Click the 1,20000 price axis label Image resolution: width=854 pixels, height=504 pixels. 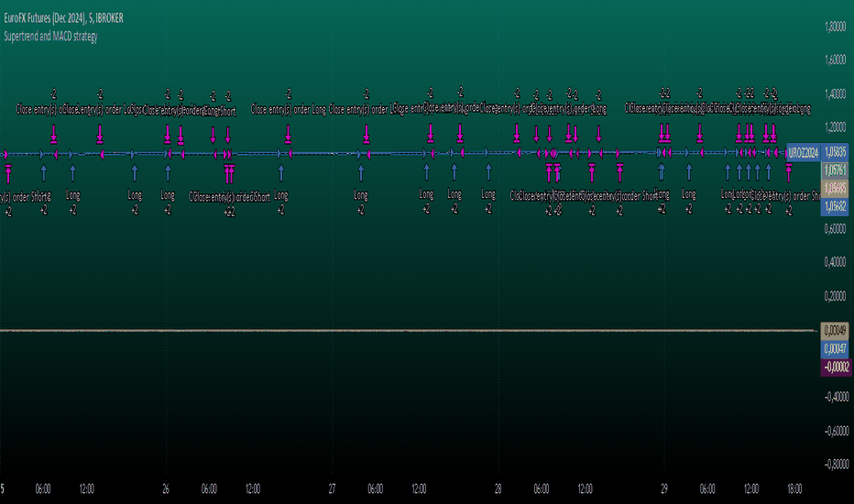pyautogui.click(x=836, y=127)
